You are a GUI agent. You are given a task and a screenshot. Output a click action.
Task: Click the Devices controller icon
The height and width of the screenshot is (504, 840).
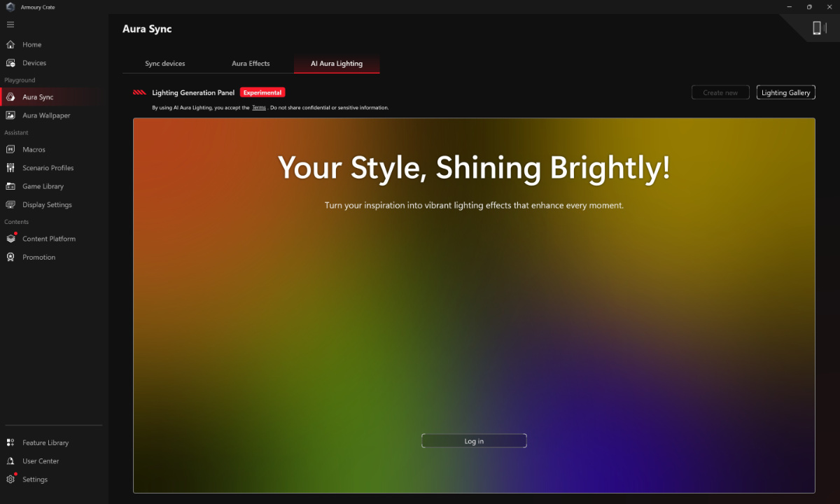pyautogui.click(x=10, y=63)
